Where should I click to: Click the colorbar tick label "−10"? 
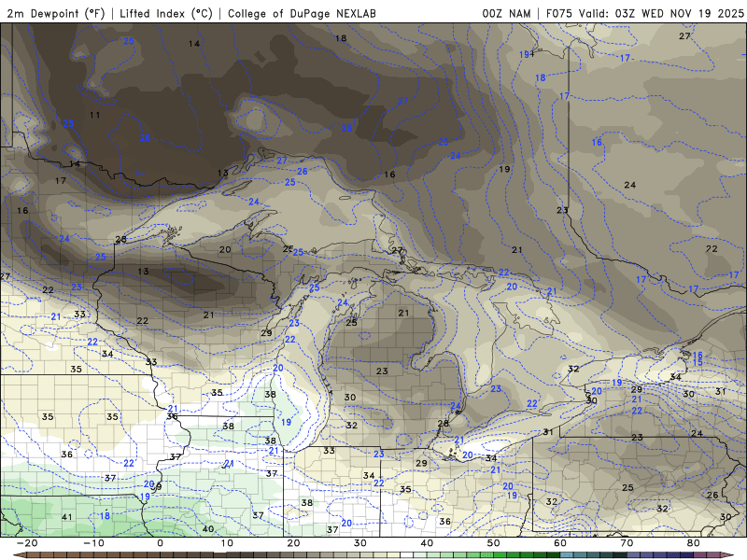[93, 543]
